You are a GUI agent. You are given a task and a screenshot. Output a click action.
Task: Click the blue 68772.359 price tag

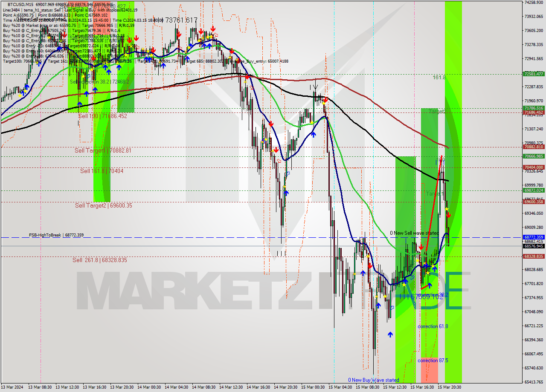coord(534,237)
